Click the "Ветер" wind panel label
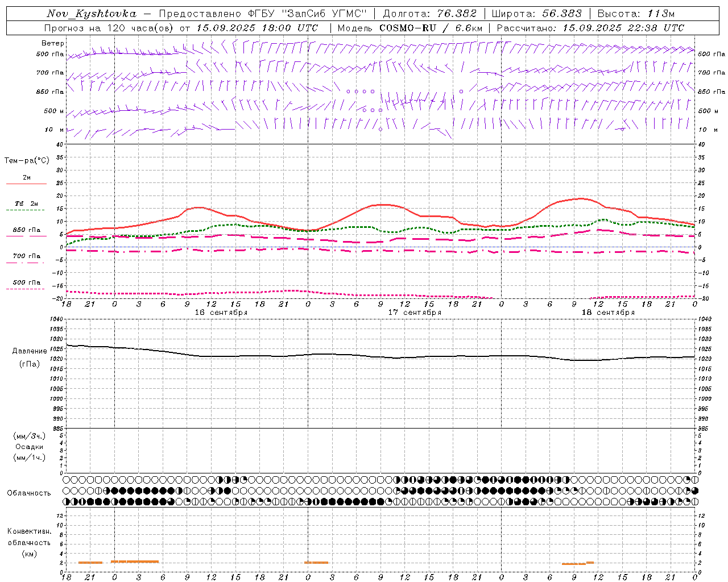 tap(53, 43)
